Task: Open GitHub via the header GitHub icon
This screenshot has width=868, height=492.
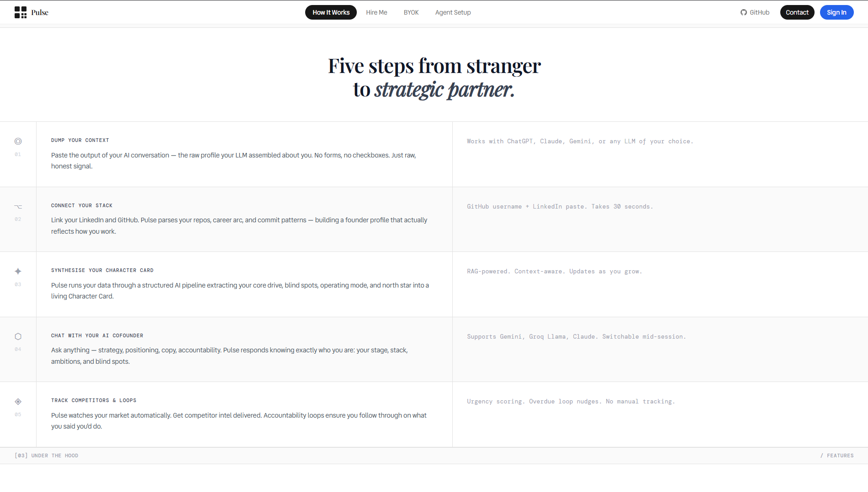Action: pos(744,12)
